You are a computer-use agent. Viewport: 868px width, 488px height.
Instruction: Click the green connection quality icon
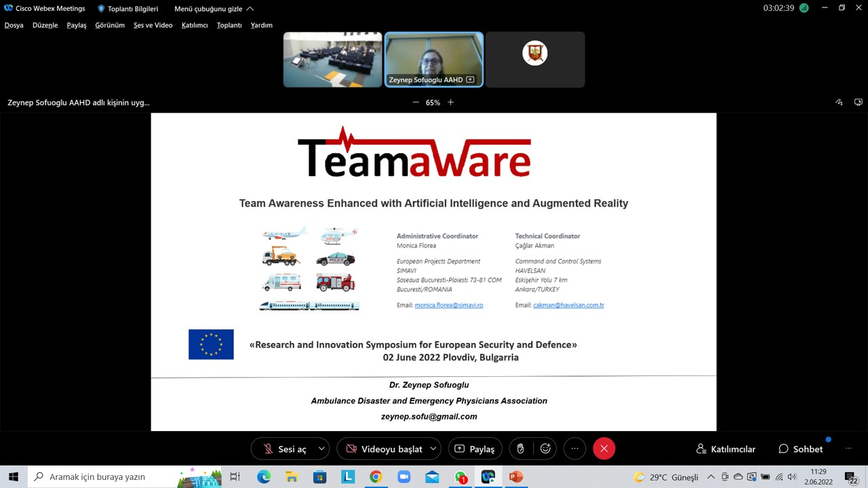coord(804,8)
